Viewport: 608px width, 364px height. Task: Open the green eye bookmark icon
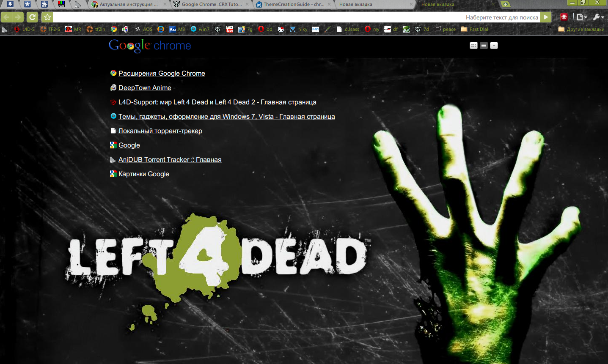coord(406,29)
